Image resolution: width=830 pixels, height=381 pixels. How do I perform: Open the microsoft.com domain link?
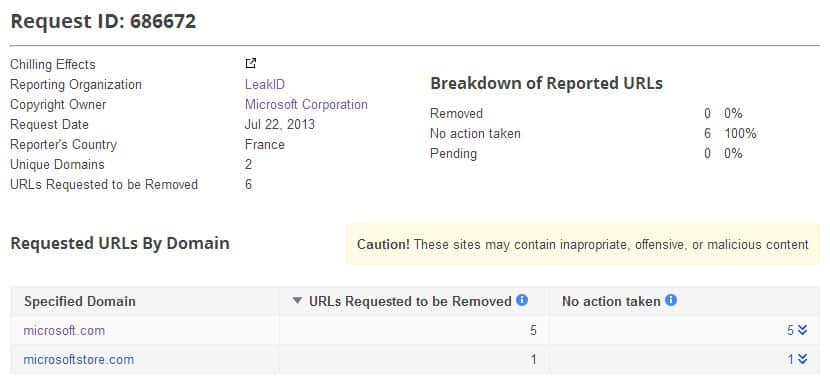64,331
